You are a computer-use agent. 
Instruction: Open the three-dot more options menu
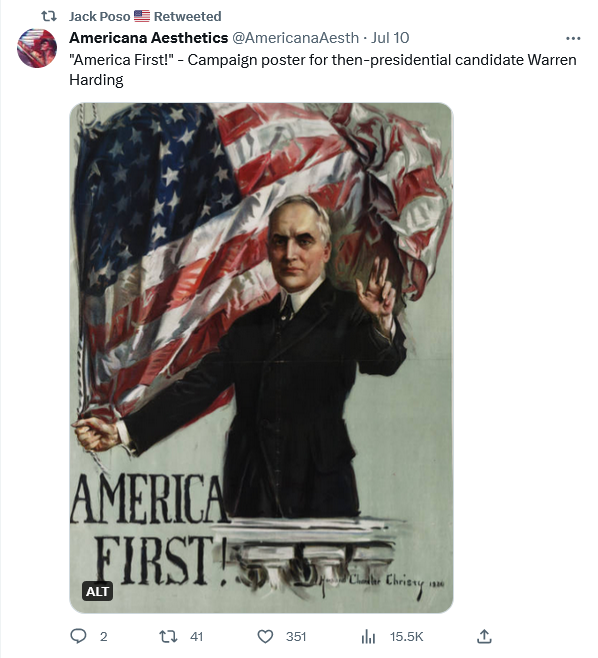tap(573, 38)
